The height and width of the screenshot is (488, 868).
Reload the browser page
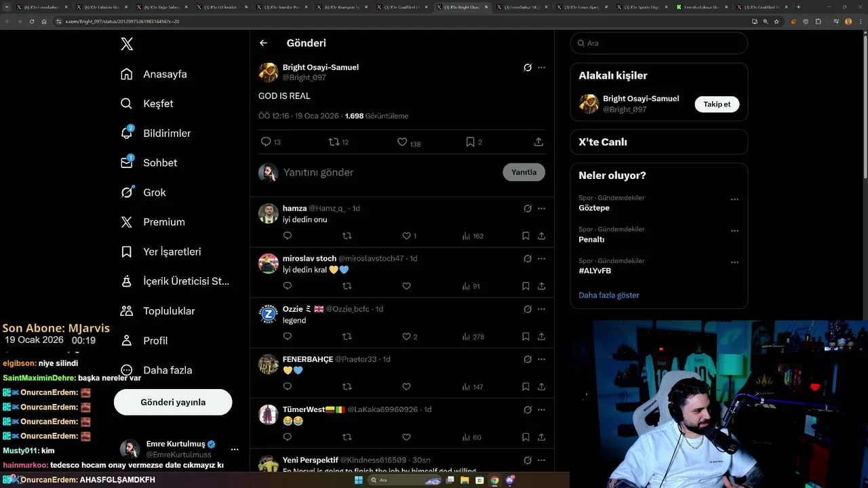point(31,21)
